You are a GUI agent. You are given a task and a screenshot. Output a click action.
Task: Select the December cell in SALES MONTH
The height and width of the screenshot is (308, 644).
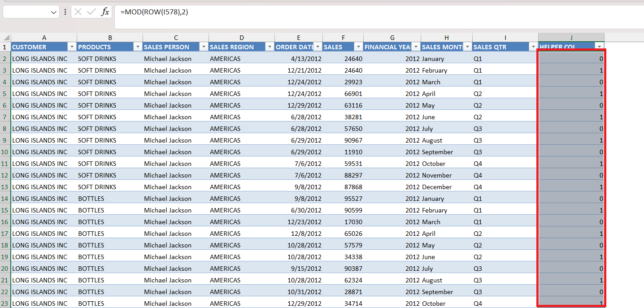[x=437, y=187]
